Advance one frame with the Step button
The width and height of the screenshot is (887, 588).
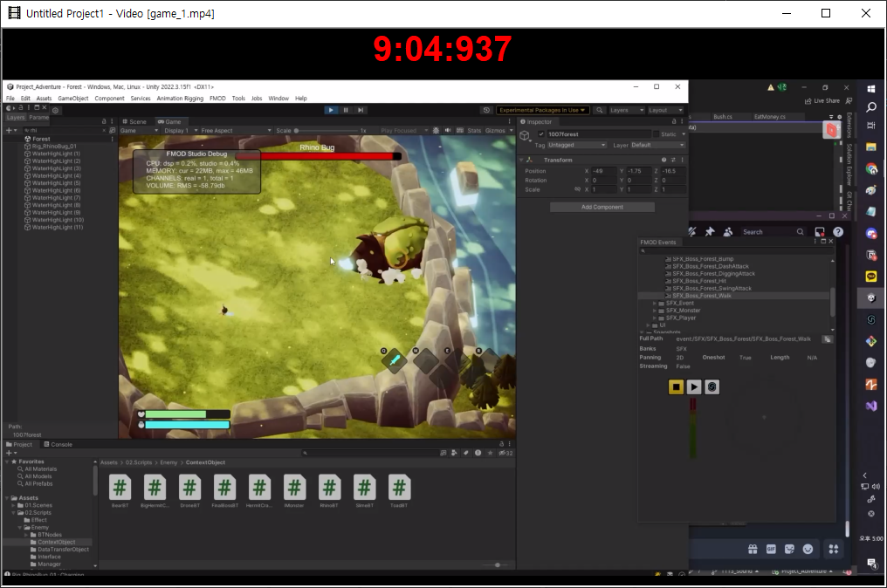(x=361, y=110)
